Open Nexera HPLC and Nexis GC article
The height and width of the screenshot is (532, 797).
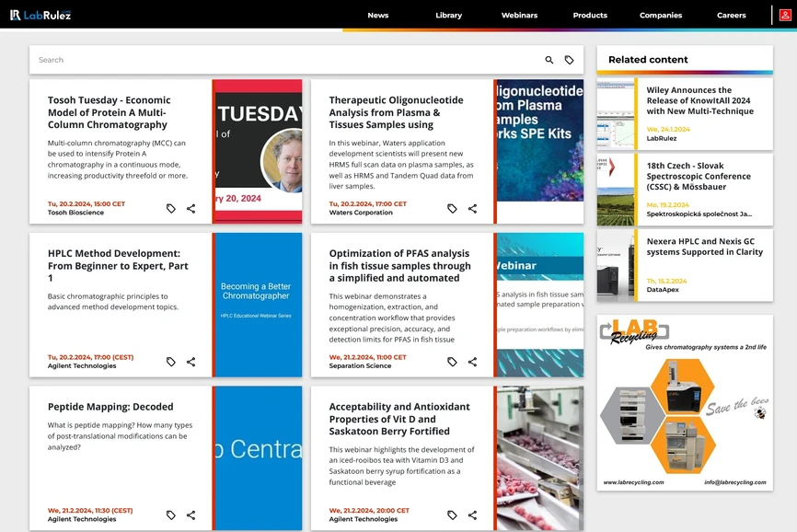[x=704, y=247]
